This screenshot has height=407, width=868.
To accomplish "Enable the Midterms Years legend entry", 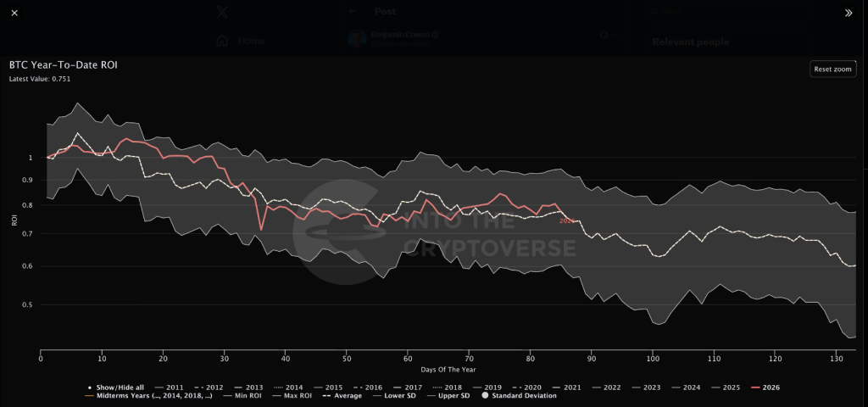I will click(148, 396).
